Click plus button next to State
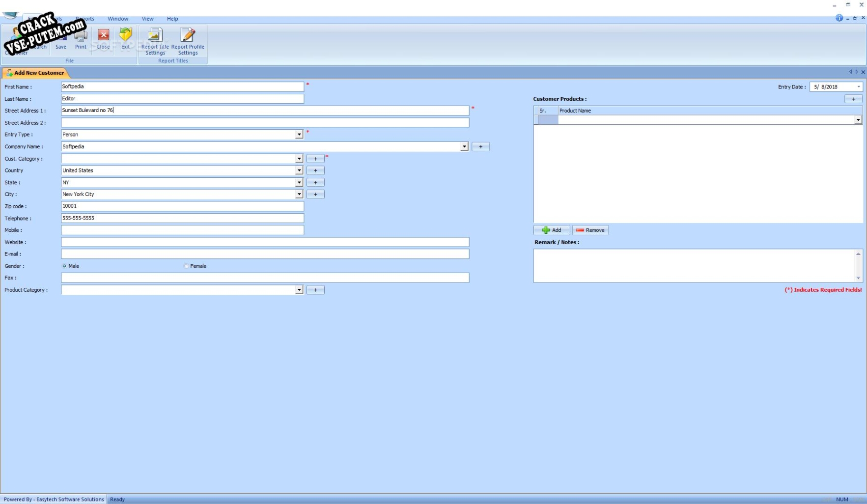Image resolution: width=867 pixels, height=504 pixels. [x=315, y=182]
